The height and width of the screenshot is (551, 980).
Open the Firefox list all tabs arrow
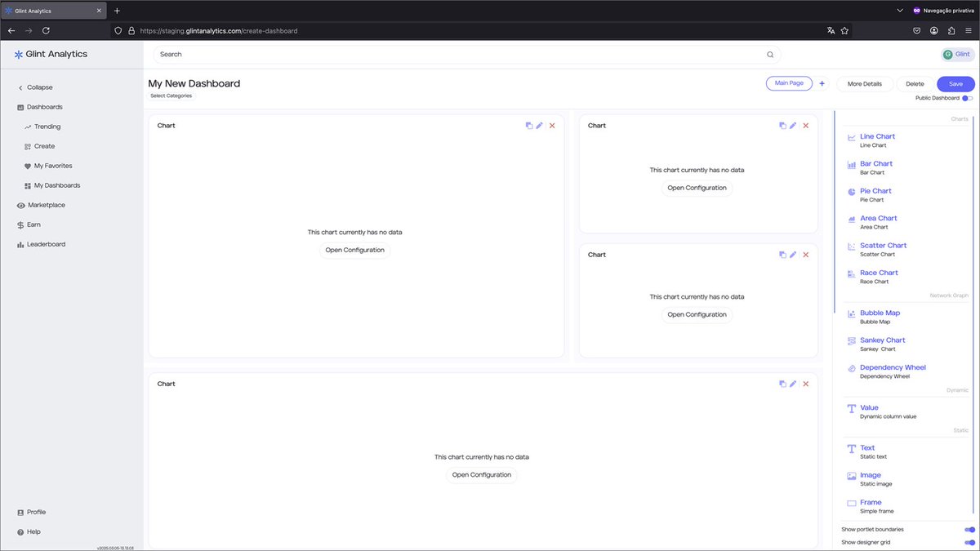(x=899, y=11)
